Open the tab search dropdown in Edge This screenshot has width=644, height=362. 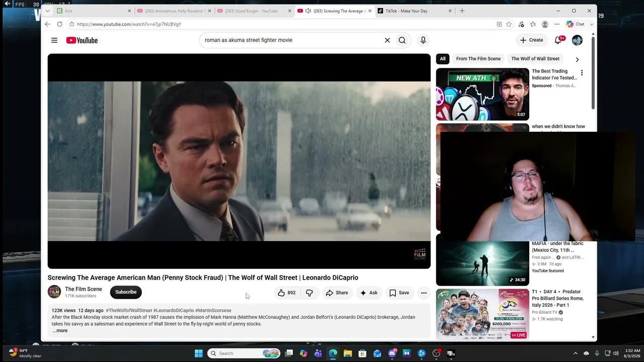point(47,11)
